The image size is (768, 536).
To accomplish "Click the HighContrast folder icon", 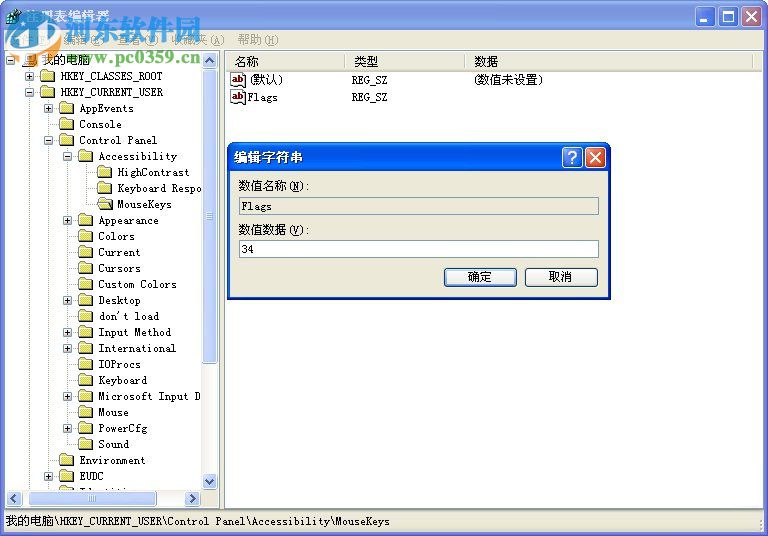I will click(x=104, y=172).
